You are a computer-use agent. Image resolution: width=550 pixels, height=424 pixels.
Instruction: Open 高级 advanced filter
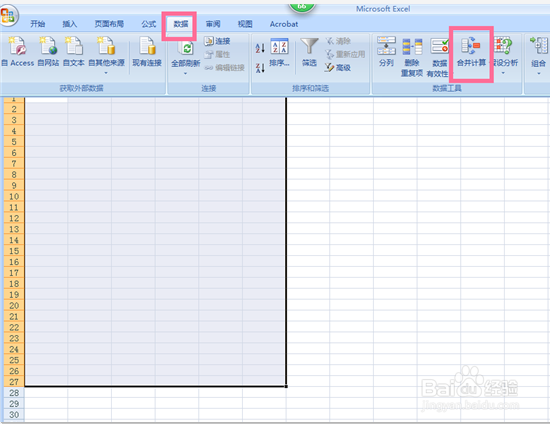pos(337,67)
